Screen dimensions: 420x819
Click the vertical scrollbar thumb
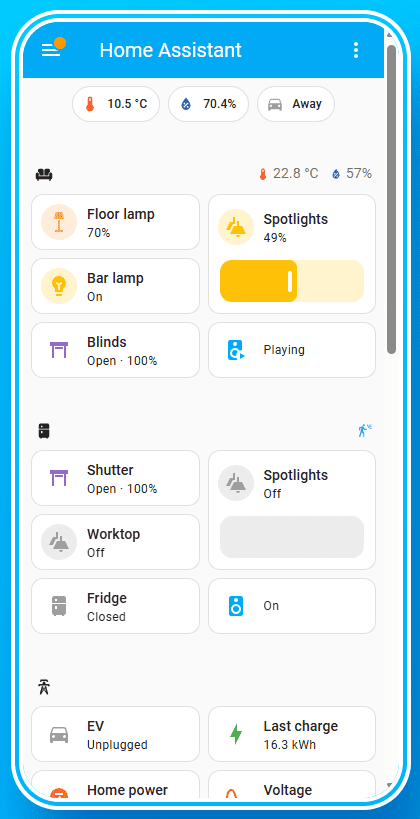click(x=391, y=200)
